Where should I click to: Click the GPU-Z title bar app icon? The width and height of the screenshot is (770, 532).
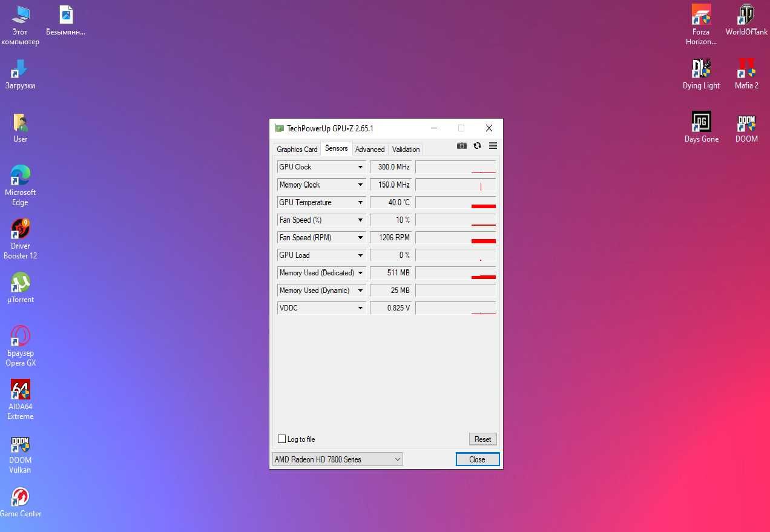pos(279,128)
